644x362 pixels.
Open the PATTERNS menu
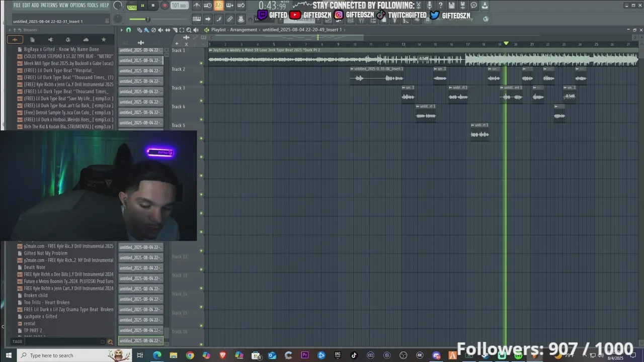tap(49, 5)
